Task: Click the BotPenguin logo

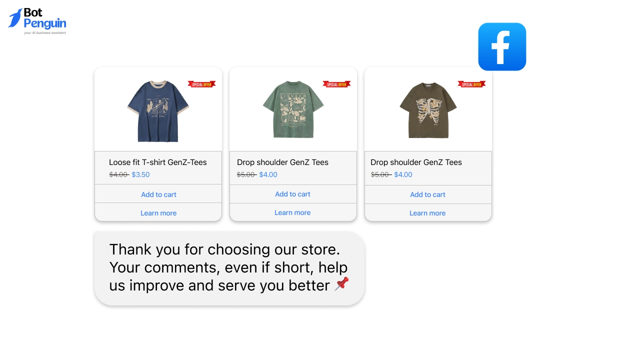Action: point(37,20)
